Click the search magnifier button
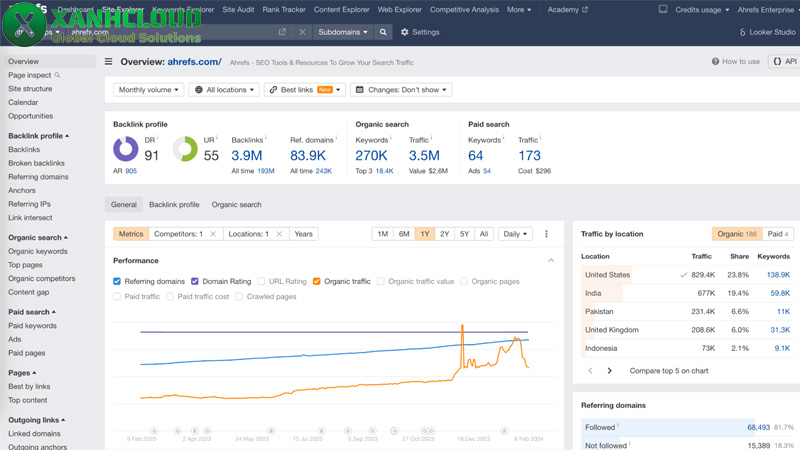This screenshot has height=450, width=800. click(x=383, y=32)
